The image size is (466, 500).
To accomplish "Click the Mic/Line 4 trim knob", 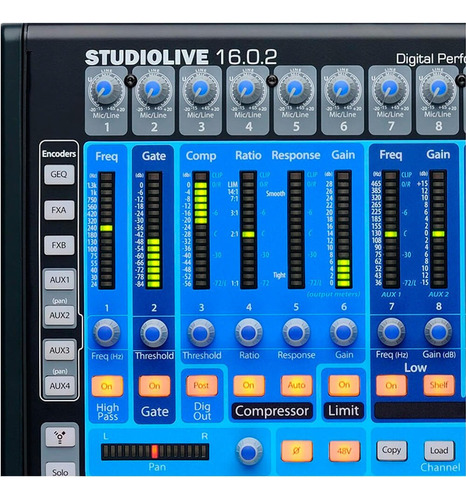I will 248,89.
